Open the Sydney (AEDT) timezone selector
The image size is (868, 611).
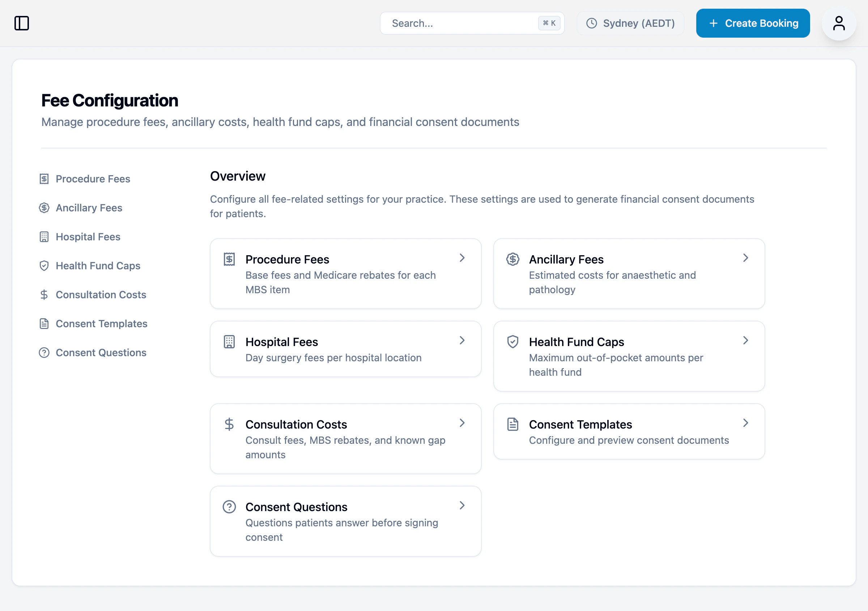coord(630,23)
